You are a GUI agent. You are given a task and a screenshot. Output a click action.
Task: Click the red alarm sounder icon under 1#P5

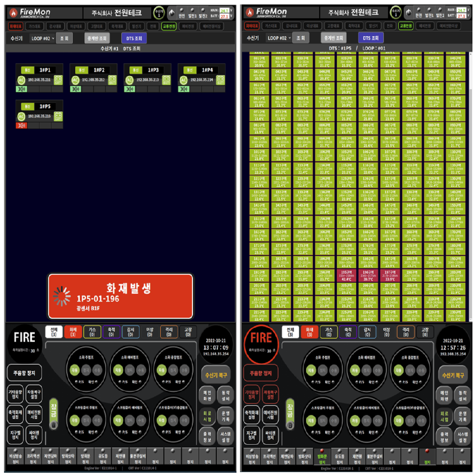click(21, 125)
